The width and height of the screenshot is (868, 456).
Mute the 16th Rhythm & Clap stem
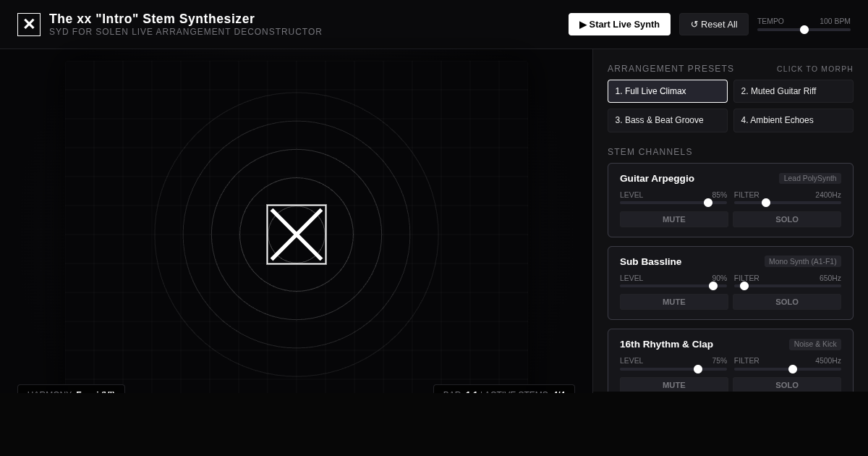click(x=674, y=384)
